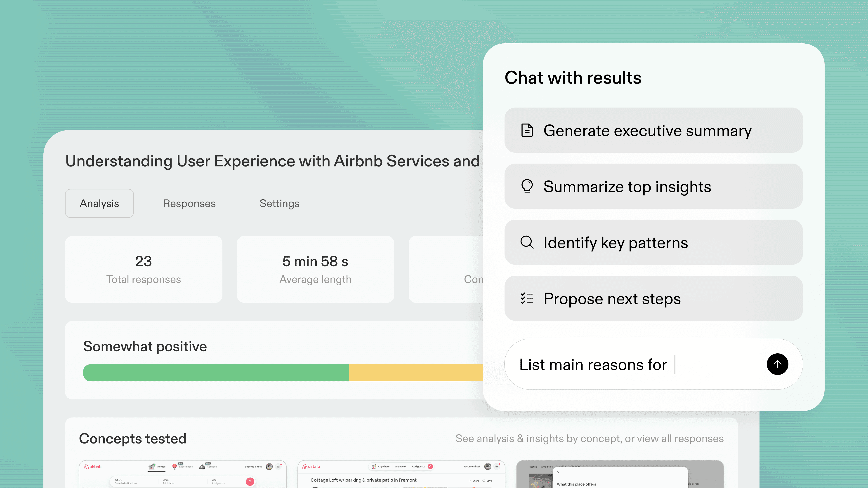
Task: Open the Any week date selector
Action: (x=401, y=467)
